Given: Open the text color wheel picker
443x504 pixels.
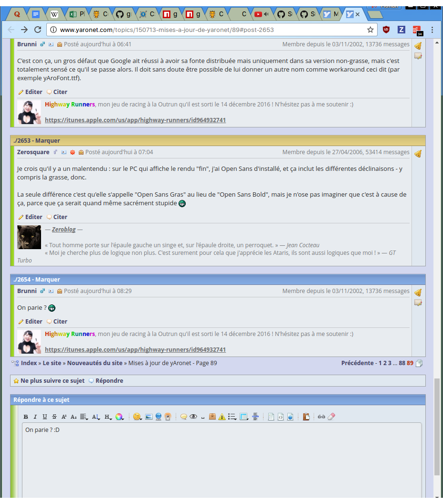Looking at the screenshot, I should [x=119, y=417].
